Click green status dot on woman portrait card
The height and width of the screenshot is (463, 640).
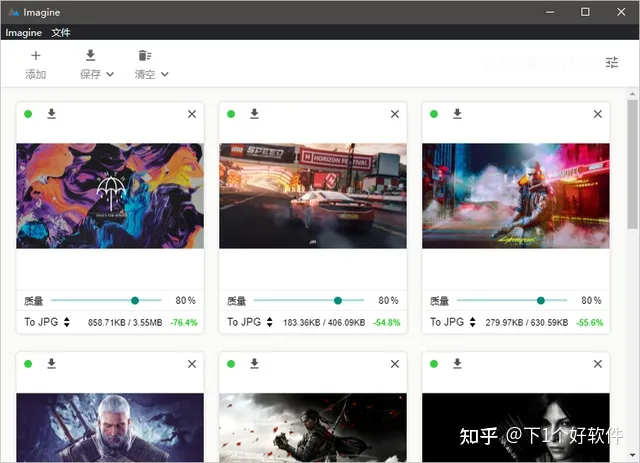coord(434,364)
